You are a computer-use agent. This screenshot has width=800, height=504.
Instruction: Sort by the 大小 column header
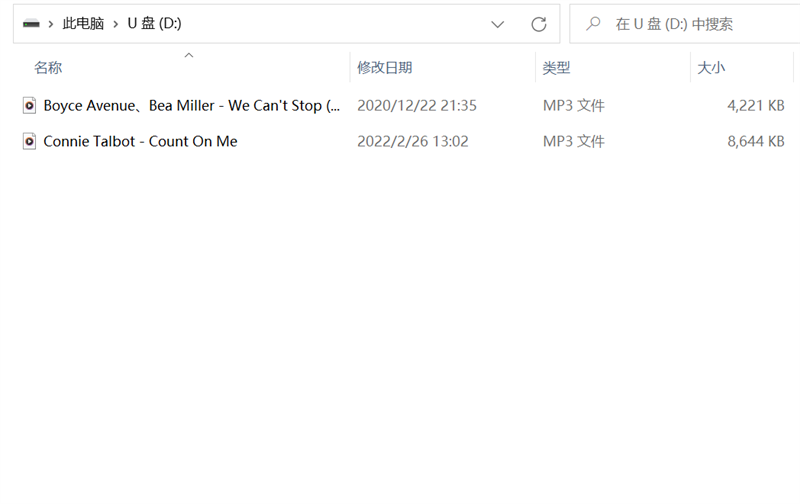pyautogui.click(x=711, y=68)
